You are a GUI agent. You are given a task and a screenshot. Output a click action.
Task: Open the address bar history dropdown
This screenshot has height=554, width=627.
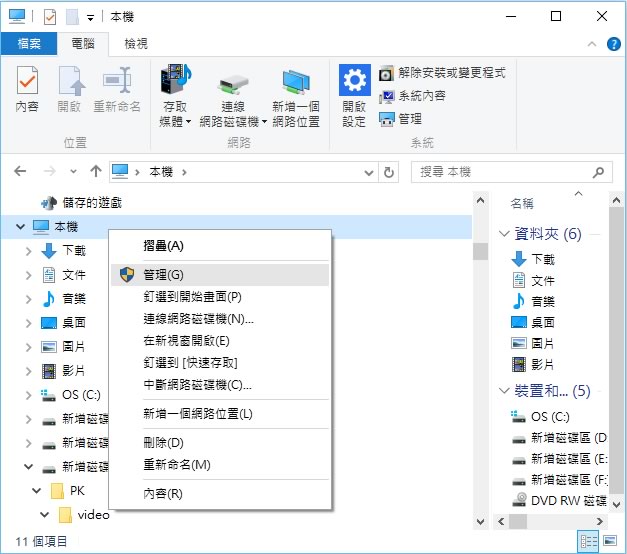pyautogui.click(x=369, y=172)
